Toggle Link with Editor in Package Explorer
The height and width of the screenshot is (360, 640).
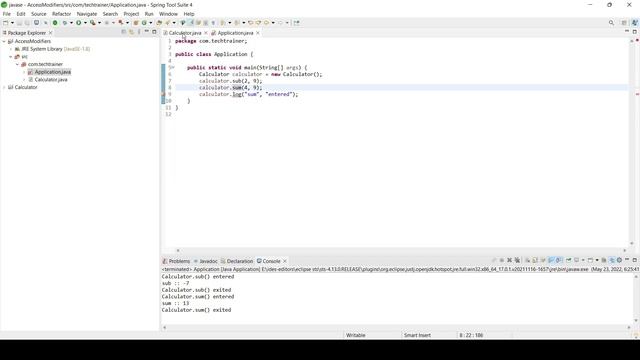click(131, 32)
